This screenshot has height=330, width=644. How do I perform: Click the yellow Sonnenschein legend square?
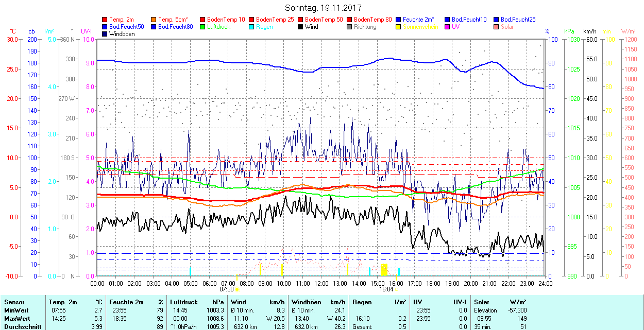point(399,27)
